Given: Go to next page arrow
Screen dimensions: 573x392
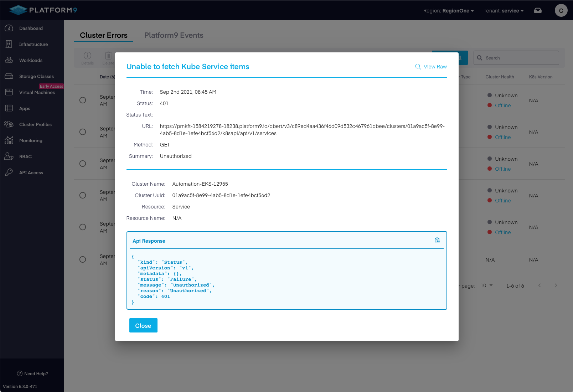Looking at the screenshot, I should coord(556,285).
